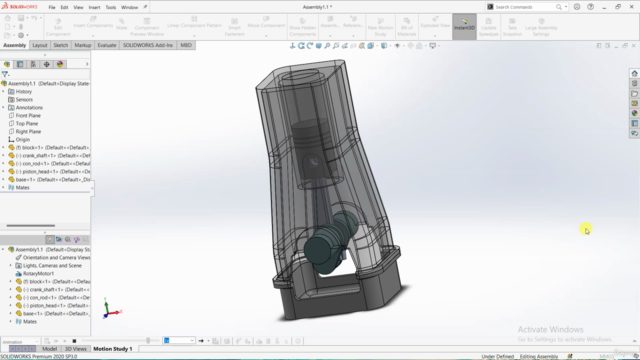Click the Search Commands input field
The image size is (640, 360).
(524, 7)
